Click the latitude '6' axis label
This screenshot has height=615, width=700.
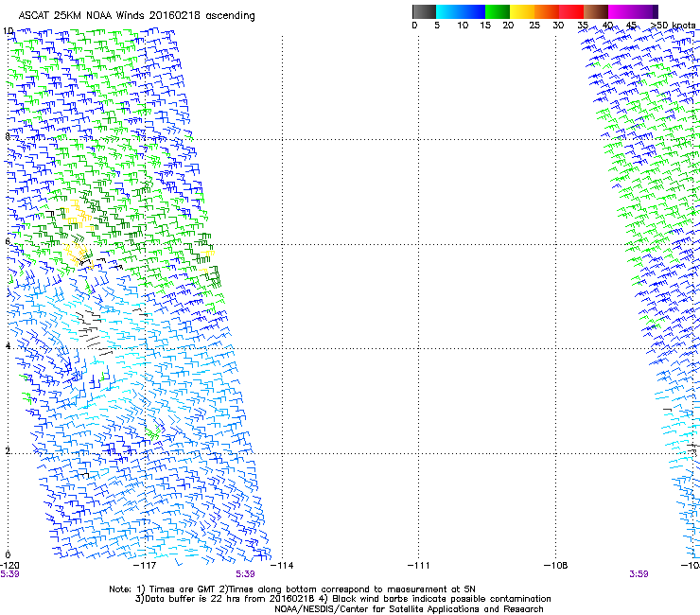(8, 241)
